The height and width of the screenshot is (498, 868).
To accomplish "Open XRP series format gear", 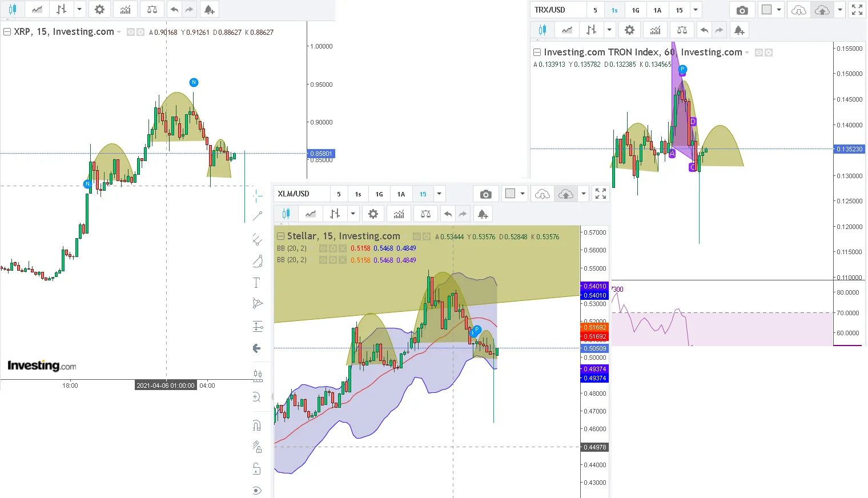I will [x=140, y=33].
